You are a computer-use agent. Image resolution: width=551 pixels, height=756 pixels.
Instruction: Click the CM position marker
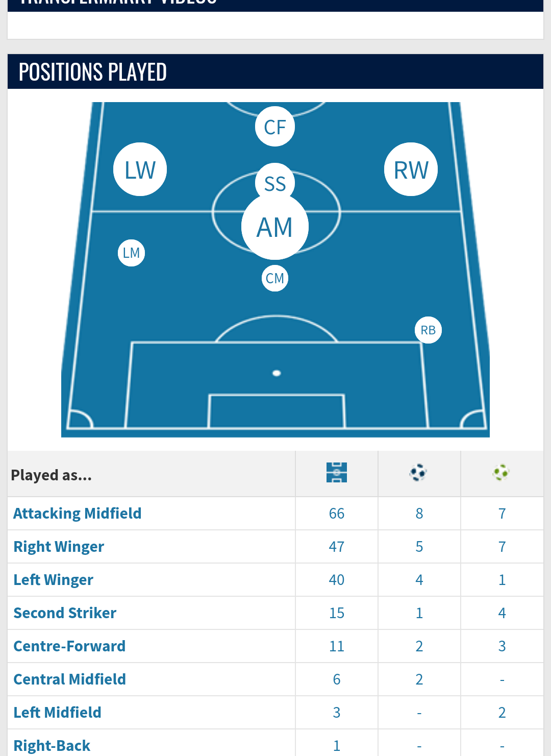pyautogui.click(x=275, y=278)
